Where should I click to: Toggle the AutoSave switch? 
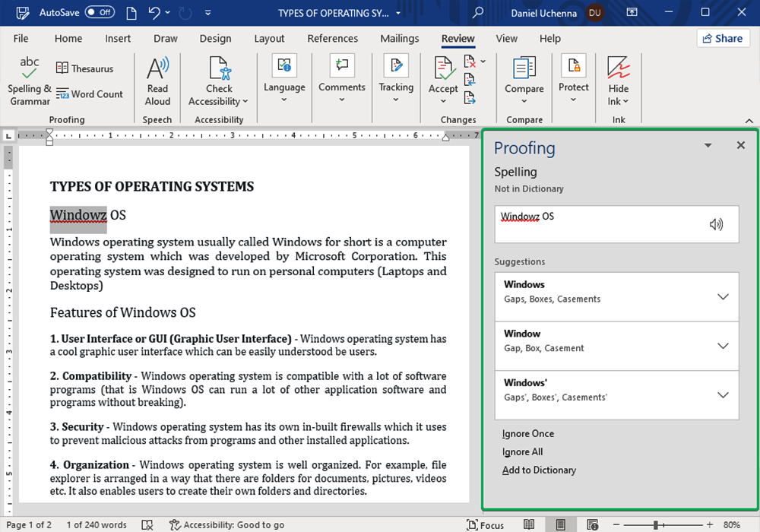tap(100, 13)
